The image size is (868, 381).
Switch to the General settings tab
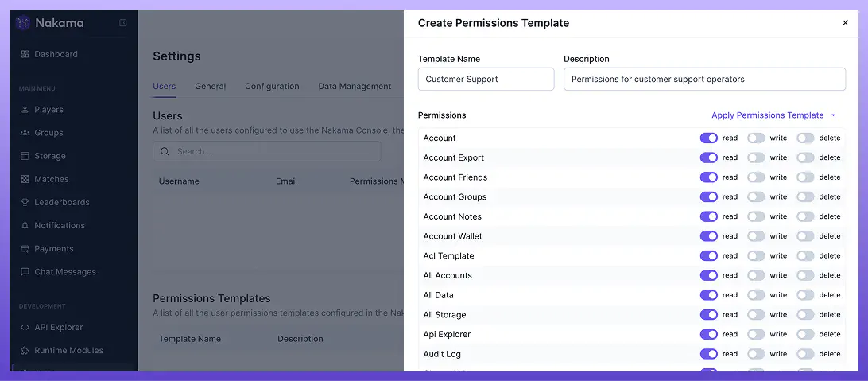pyautogui.click(x=211, y=87)
